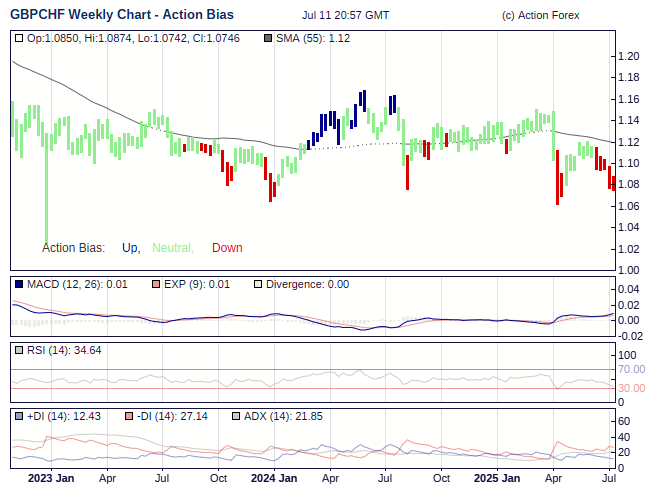
Task: Select the EXP (9) legend marker
Action: coord(155,284)
